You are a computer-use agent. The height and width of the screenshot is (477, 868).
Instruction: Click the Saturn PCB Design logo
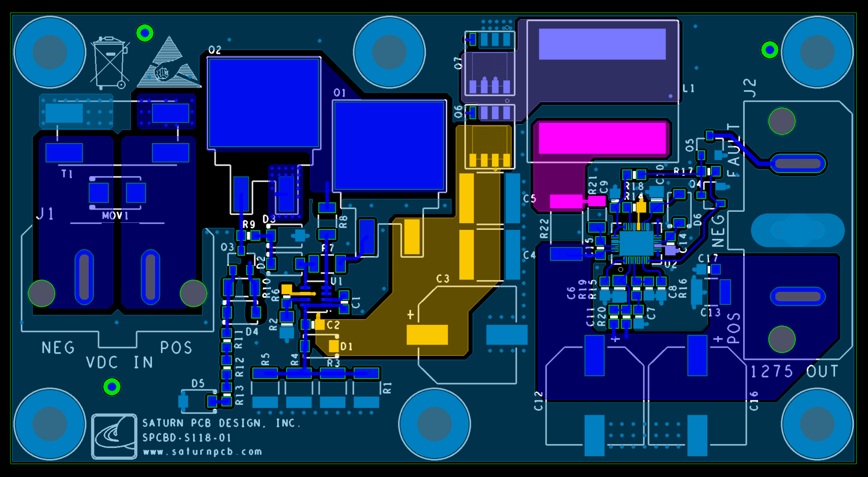114,436
